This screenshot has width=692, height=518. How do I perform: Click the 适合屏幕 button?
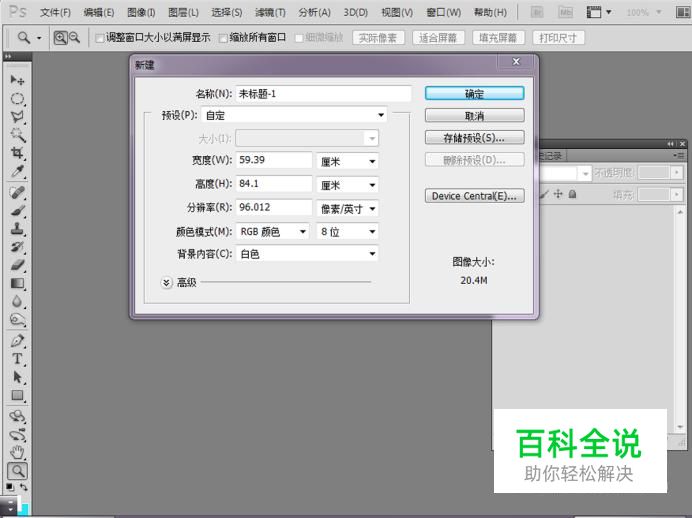[438, 38]
